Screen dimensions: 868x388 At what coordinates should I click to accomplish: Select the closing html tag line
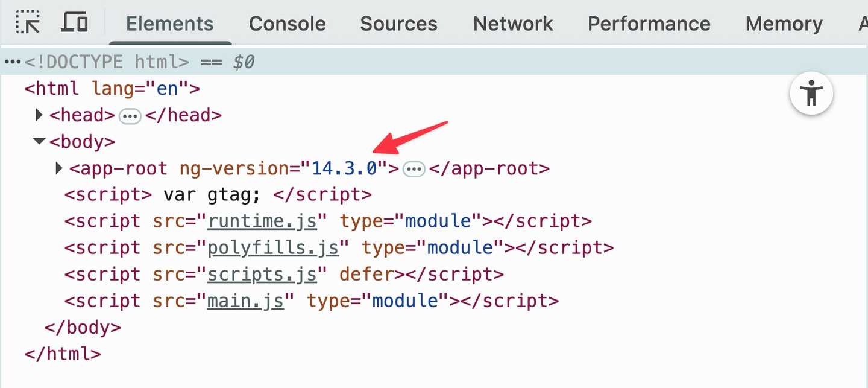[x=63, y=354]
